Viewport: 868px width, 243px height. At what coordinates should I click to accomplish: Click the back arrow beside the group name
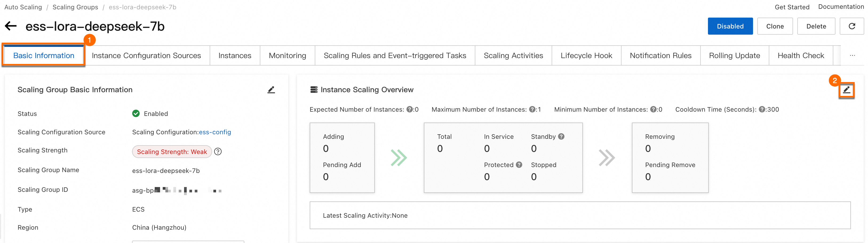(11, 26)
